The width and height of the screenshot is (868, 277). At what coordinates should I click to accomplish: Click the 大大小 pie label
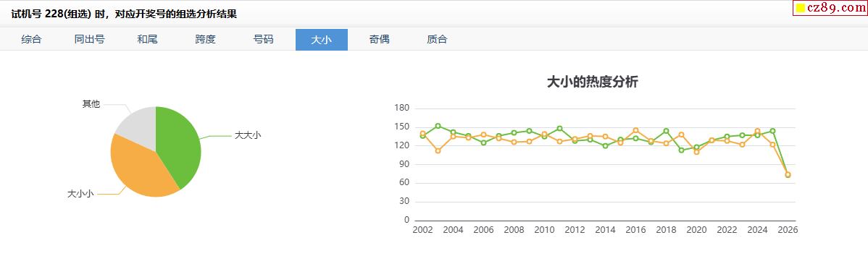[248, 135]
